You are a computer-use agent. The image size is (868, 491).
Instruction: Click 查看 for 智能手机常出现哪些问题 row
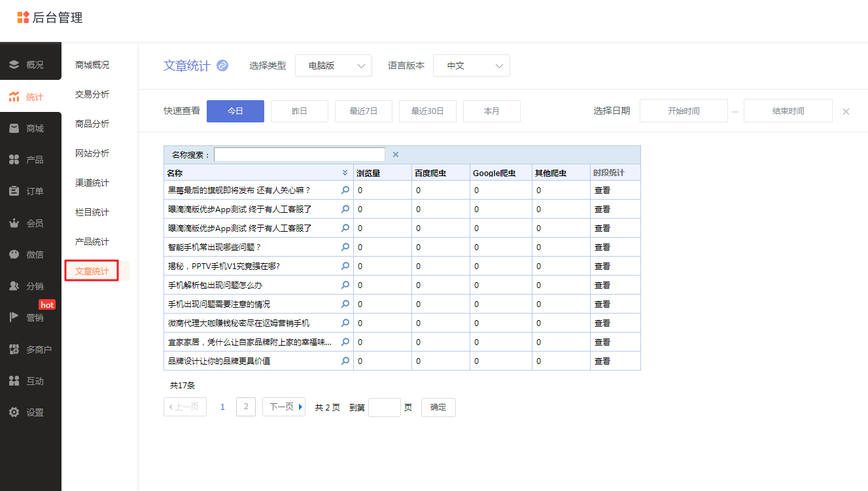pyautogui.click(x=602, y=247)
